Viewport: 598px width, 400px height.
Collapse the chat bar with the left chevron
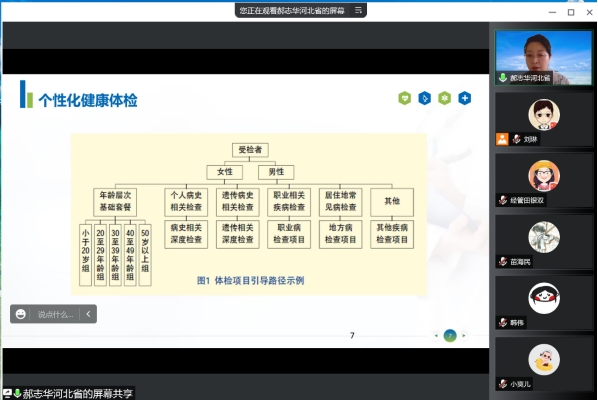[88, 314]
